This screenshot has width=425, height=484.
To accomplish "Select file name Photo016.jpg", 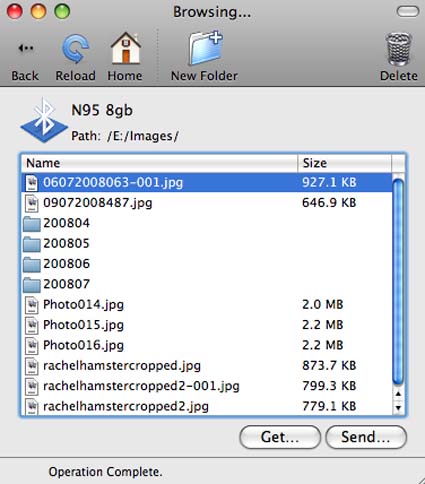I will pos(83,345).
